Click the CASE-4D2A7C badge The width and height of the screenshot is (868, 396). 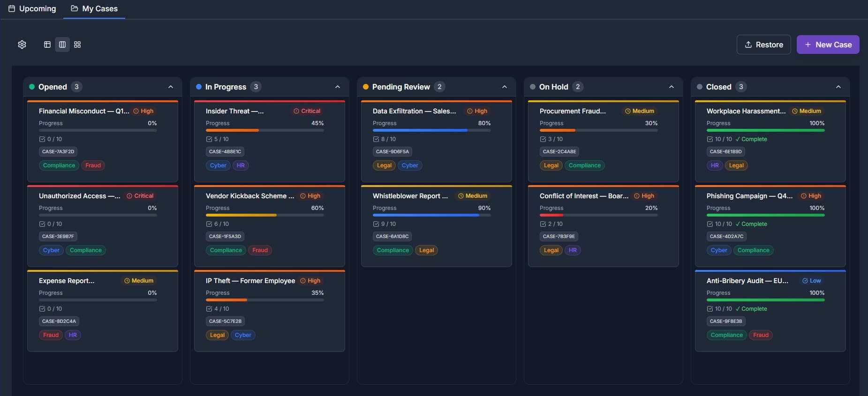(726, 236)
